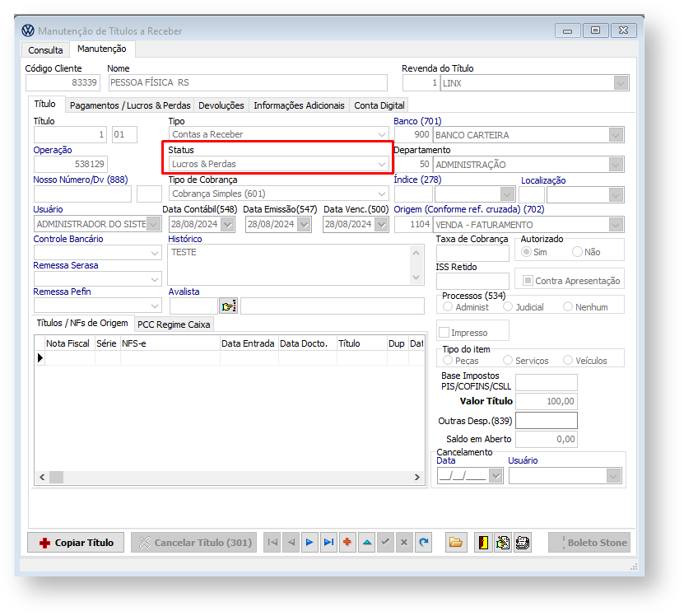Open Avalista lookup hand icon
684x616 pixels.
(x=228, y=306)
